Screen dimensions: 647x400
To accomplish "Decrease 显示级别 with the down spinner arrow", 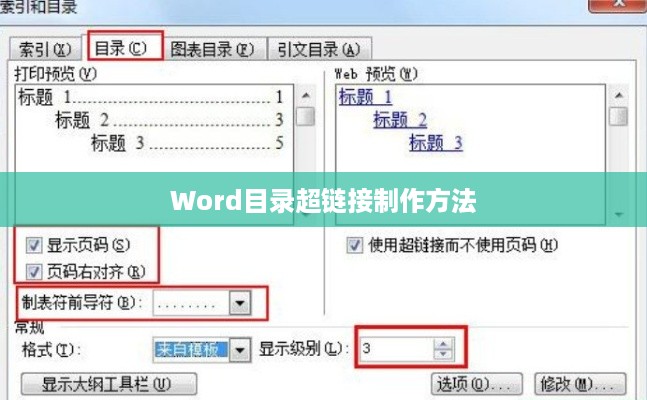I will click(x=444, y=355).
